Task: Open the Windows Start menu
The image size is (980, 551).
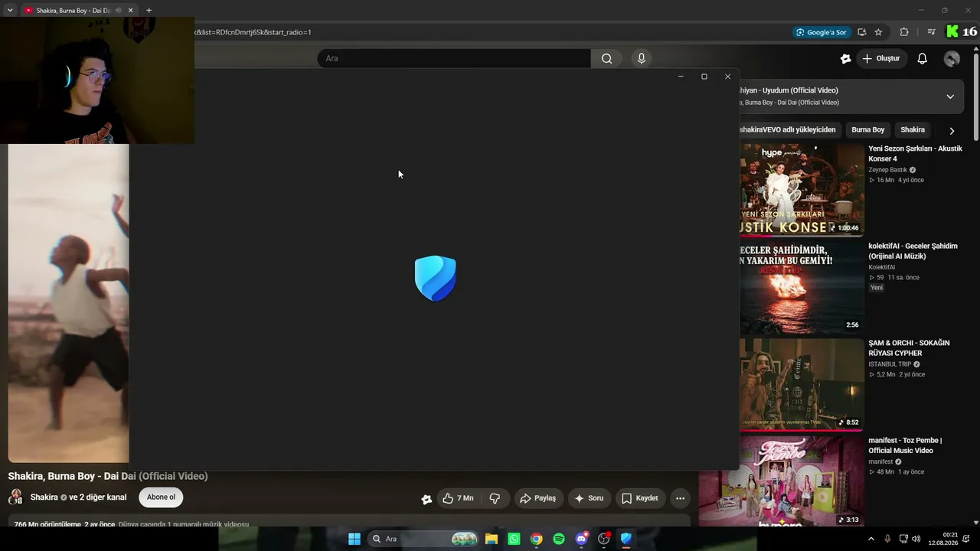Action: pos(354,539)
